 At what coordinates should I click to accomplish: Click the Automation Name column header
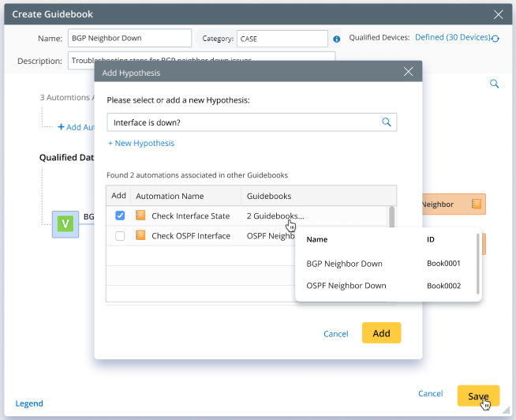click(170, 196)
